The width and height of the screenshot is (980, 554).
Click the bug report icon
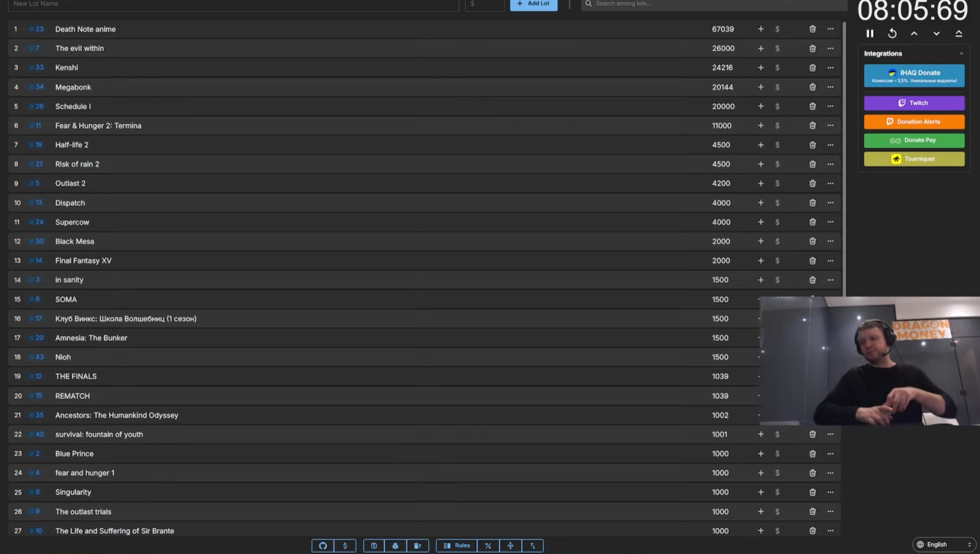396,546
